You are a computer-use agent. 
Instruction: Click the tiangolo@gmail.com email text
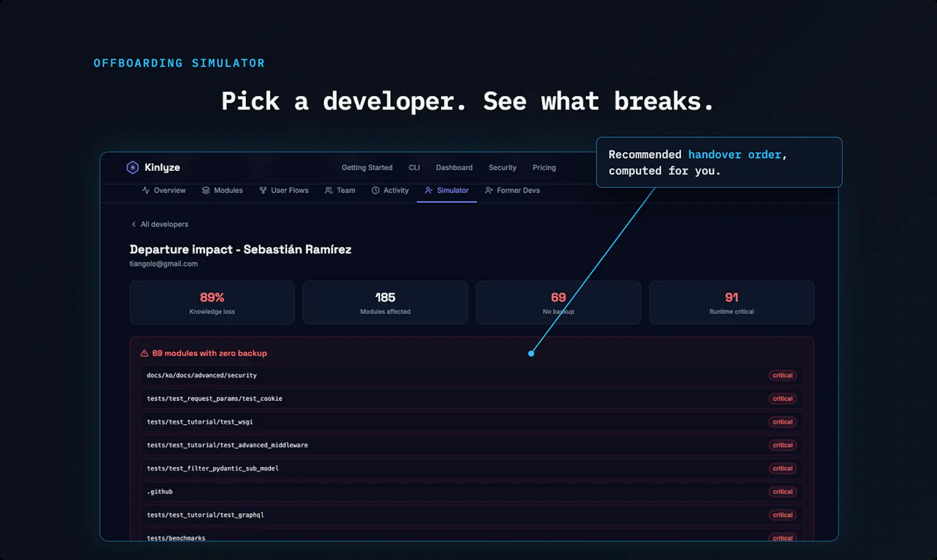click(163, 264)
